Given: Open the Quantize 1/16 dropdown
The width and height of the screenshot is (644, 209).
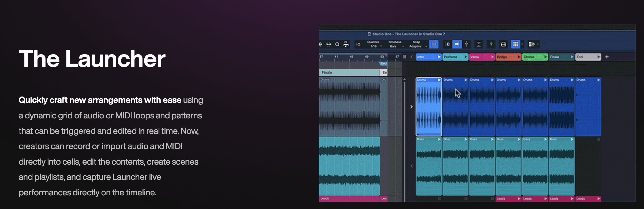Looking at the screenshot, I should coord(374,44).
